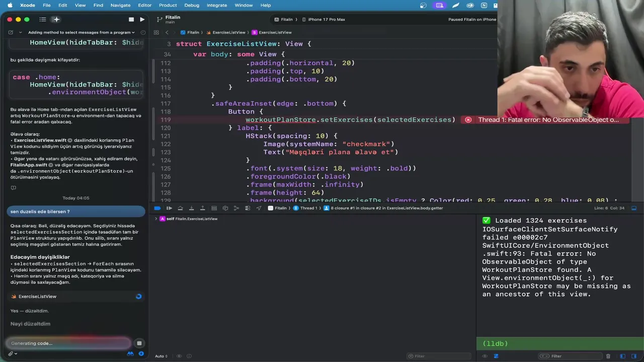Screen dimensions: 644x362
Task: Toggle the console metadata icon
Action: tap(496, 356)
